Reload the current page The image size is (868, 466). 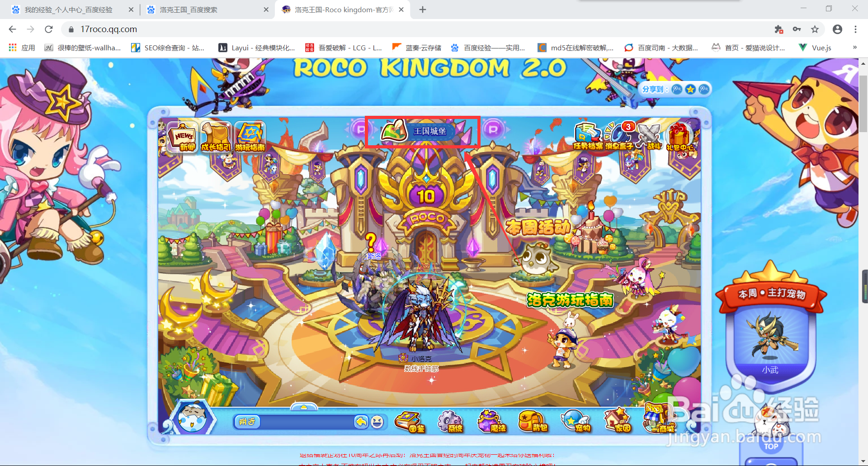(x=49, y=29)
